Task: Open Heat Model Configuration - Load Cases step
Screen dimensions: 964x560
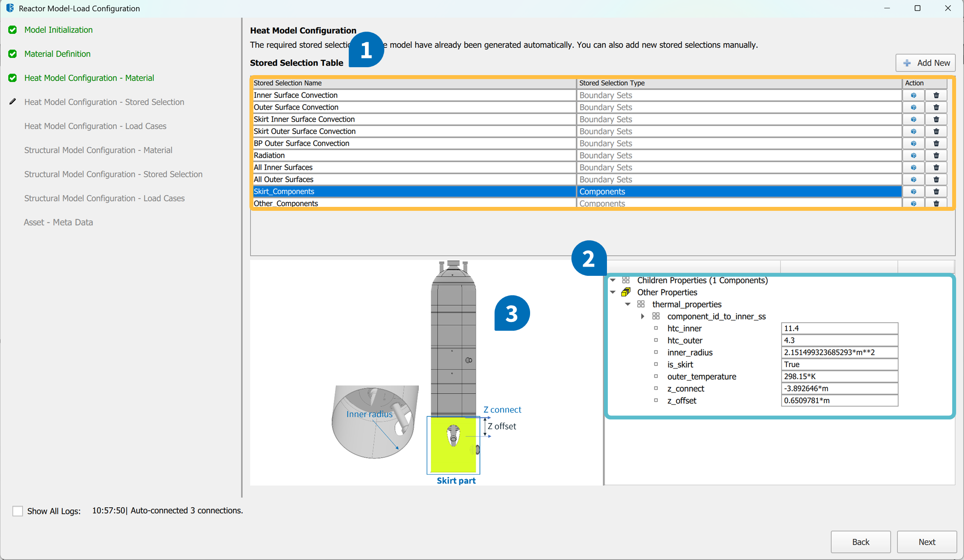Action: pos(95,126)
